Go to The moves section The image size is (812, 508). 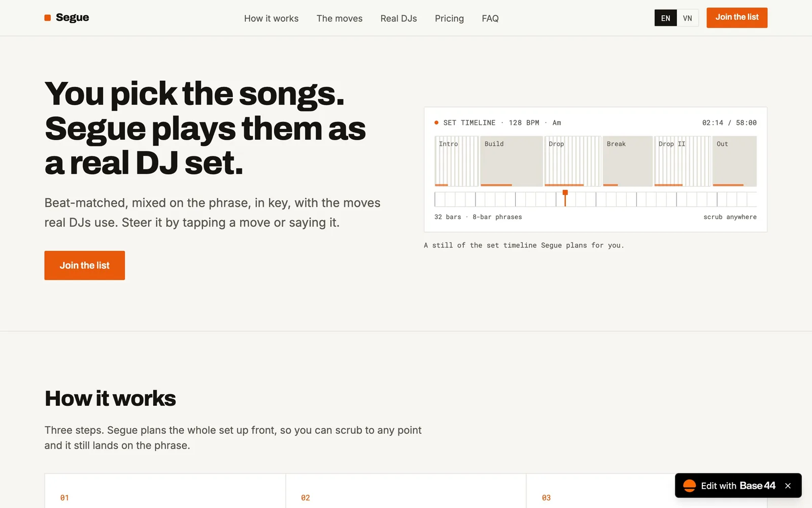pos(340,18)
